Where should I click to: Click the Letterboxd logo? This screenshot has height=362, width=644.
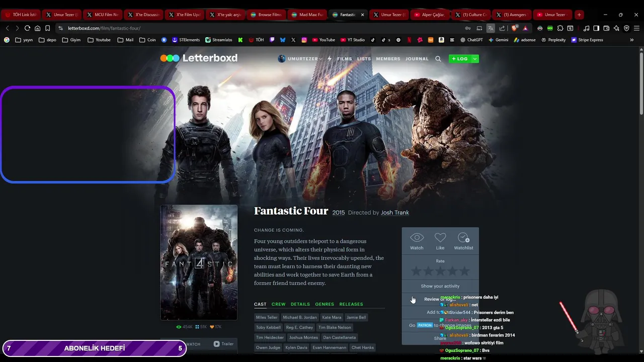pos(199,58)
